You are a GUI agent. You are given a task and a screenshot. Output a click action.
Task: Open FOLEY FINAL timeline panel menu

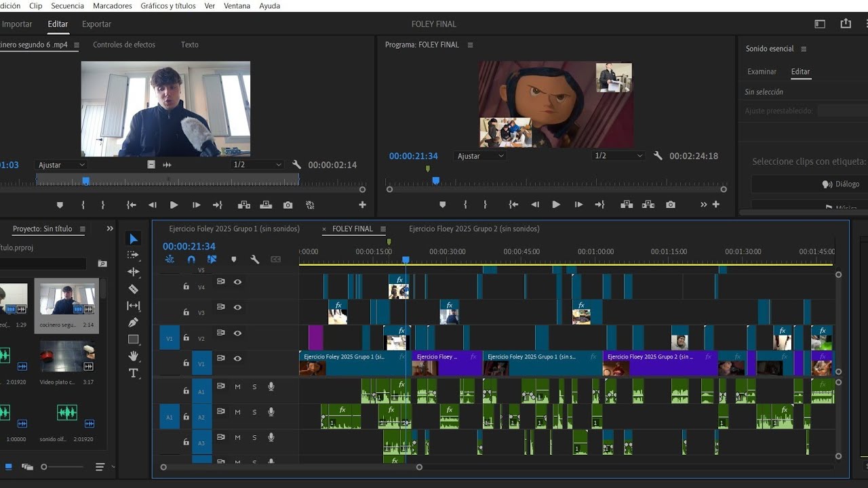[383, 229]
